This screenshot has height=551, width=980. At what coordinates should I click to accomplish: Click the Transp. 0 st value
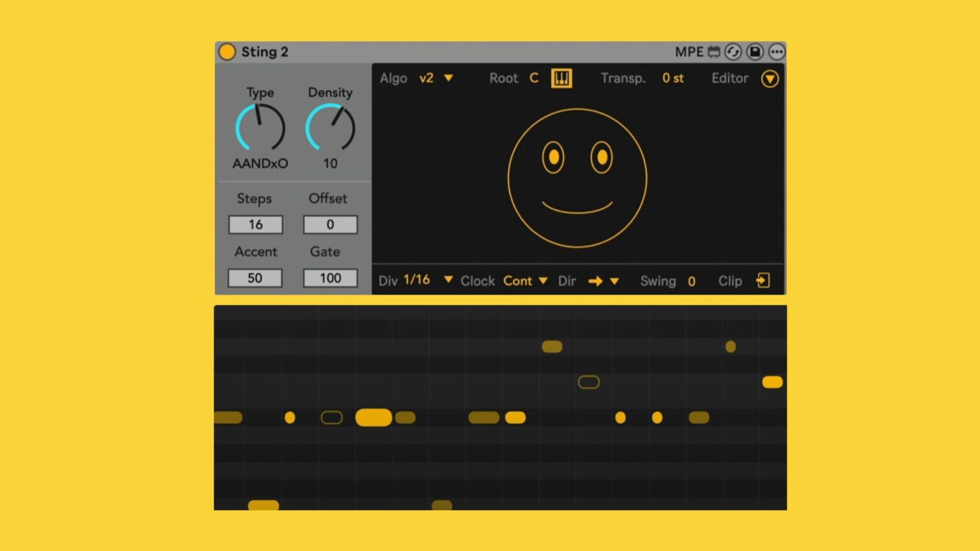pyautogui.click(x=672, y=78)
